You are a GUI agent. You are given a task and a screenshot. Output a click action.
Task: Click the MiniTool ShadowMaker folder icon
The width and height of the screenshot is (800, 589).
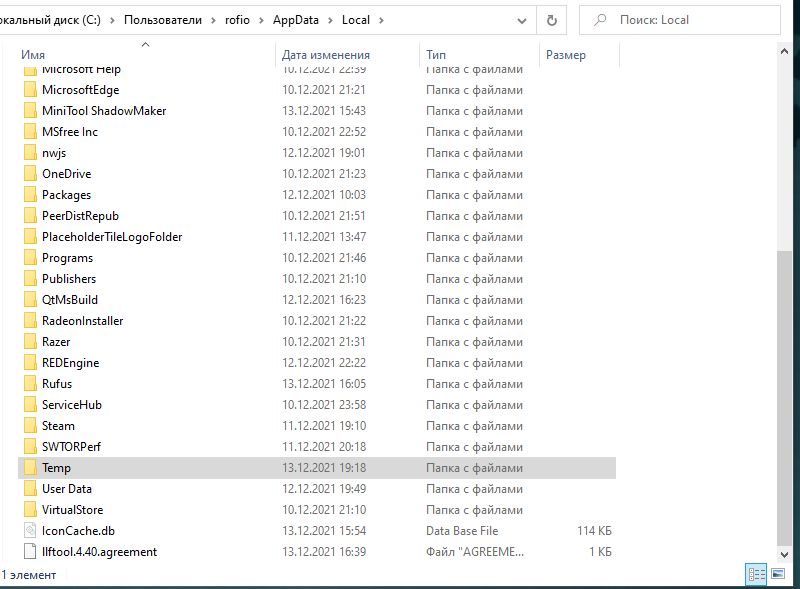30,111
